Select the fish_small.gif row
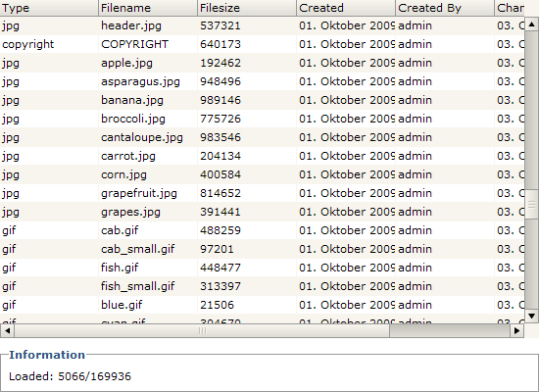 click(x=263, y=286)
